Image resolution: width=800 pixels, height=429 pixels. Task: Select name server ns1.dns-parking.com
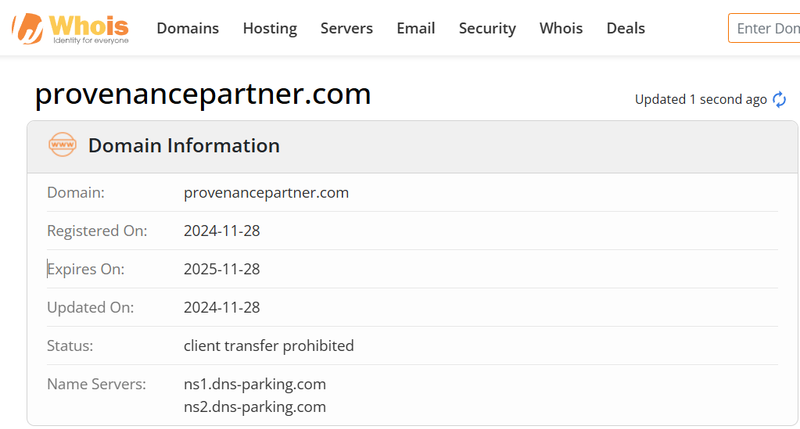coord(255,384)
